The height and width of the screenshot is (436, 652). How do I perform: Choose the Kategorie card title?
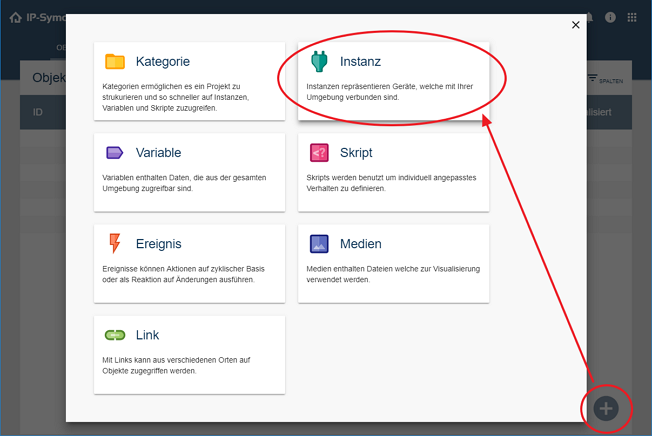pos(162,62)
